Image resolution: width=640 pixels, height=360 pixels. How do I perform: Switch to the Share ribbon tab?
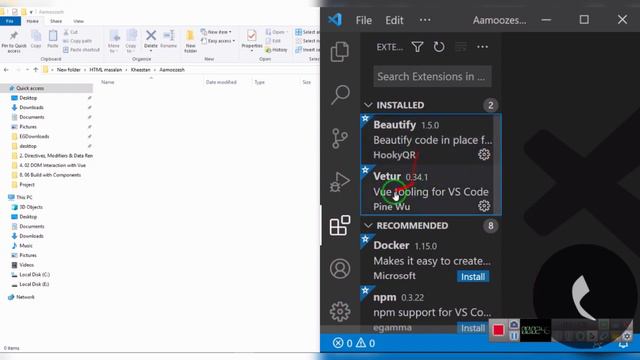[56, 21]
